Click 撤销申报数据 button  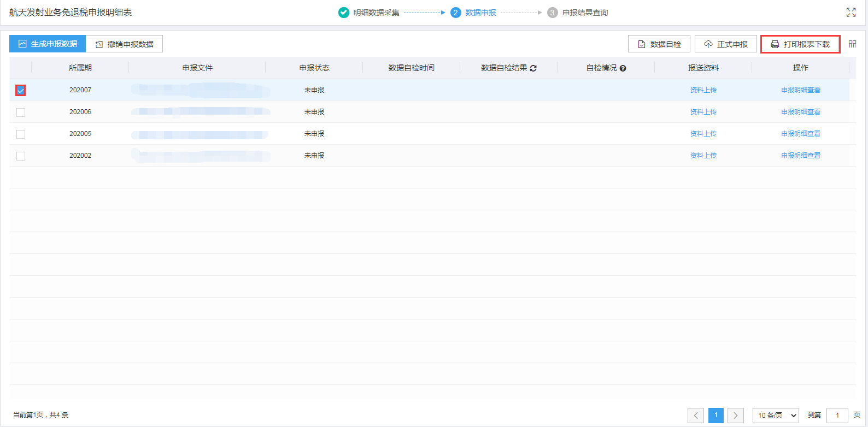pos(124,44)
